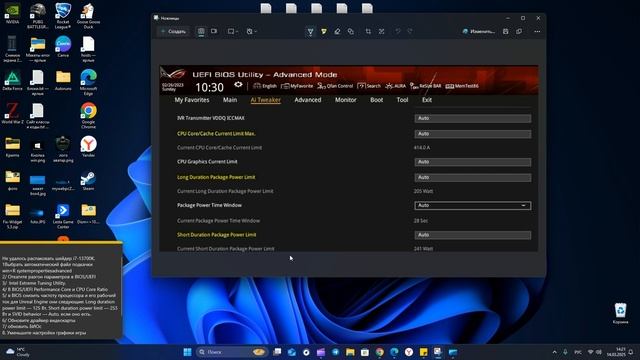
Task: Open Task View from the taskbar
Action: 277,352
